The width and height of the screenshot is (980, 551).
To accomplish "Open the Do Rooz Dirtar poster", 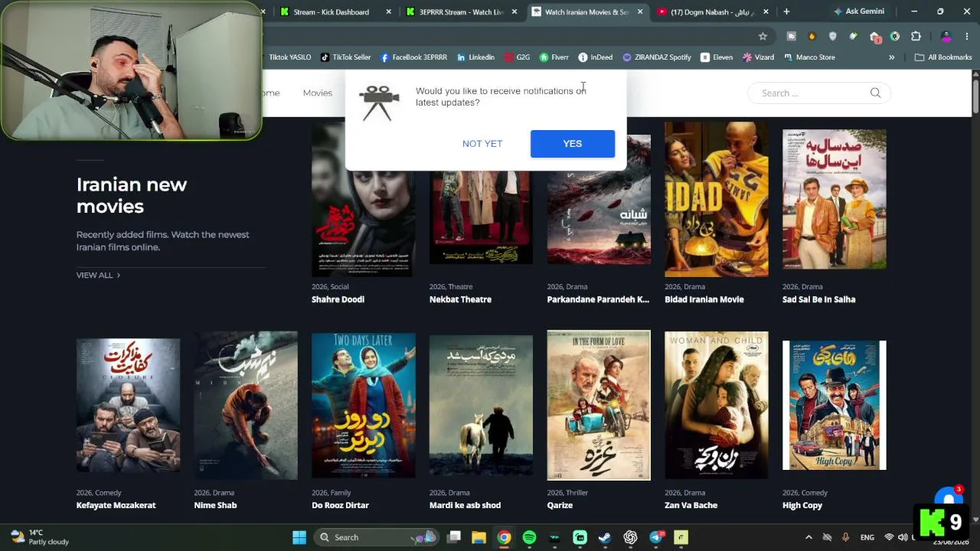I will [x=364, y=406].
